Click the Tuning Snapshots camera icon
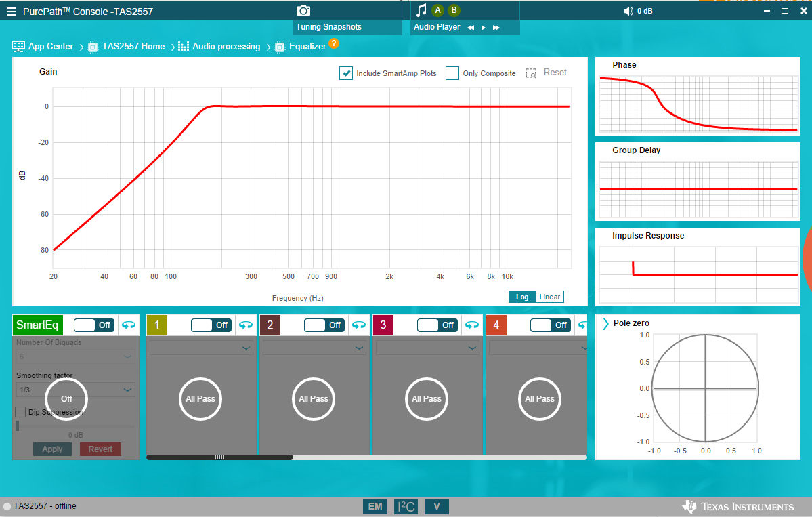The height and width of the screenshot is (517, 812). tap(303, 10)
